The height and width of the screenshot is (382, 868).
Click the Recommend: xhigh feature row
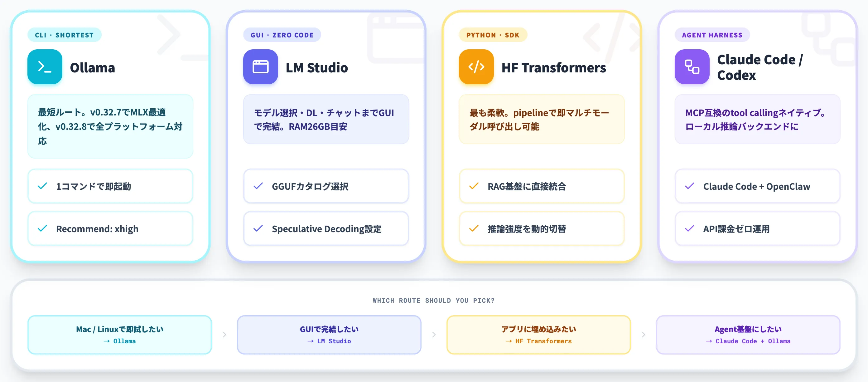click(x=110, y=228)
